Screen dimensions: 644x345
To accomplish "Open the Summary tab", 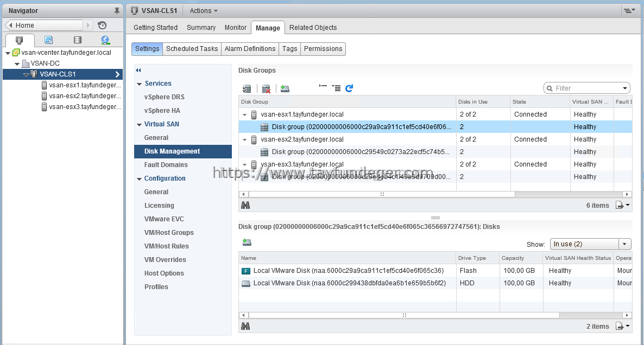I will pos(201,28).
